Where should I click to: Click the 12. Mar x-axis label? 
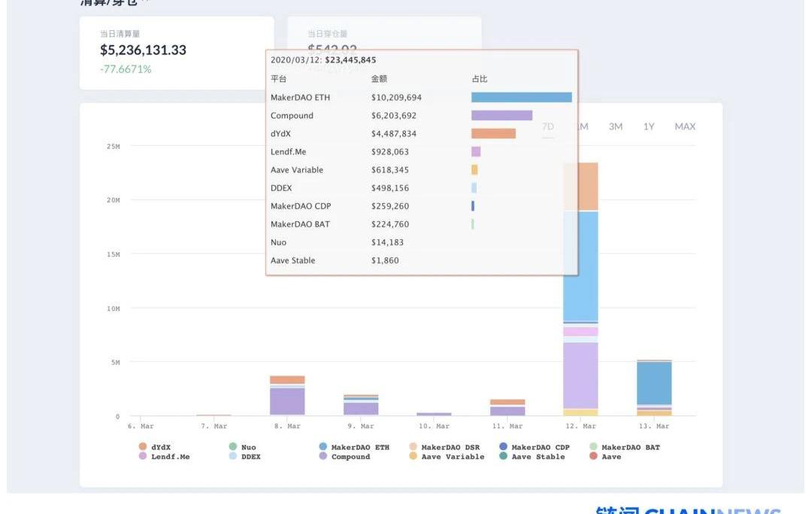(x=580, y=426)
